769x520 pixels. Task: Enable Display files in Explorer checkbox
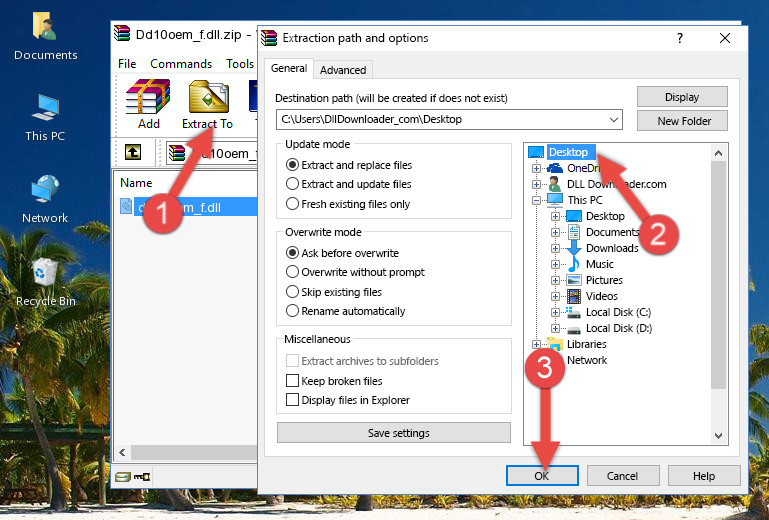292,400
